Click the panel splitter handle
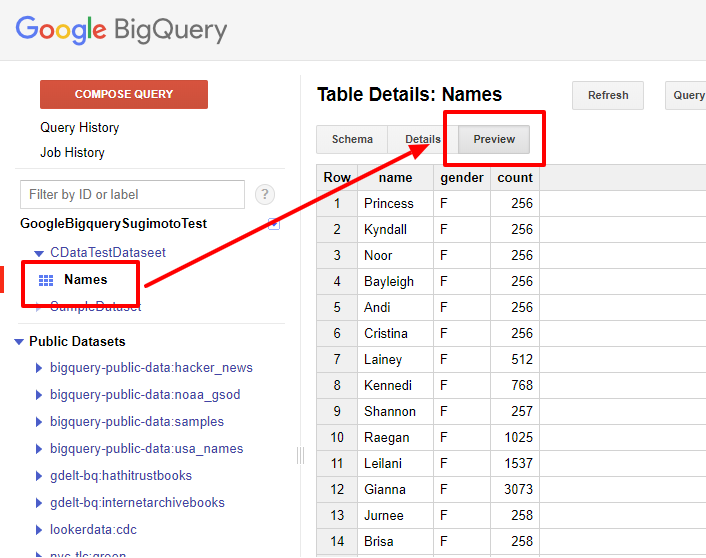Viewport: 706px width, 558px height. [x=300, y=455]
